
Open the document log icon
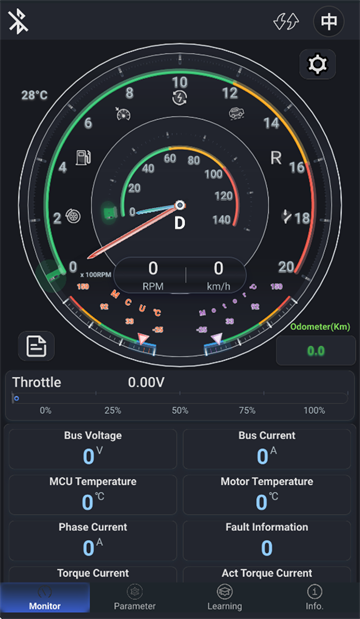coord(36,346)
